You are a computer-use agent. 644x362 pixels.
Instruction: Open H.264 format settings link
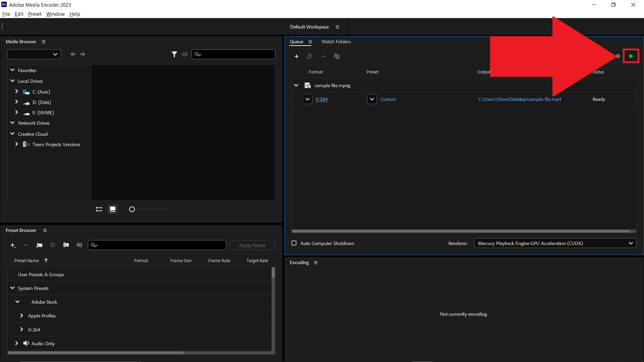tap(321, 99)
